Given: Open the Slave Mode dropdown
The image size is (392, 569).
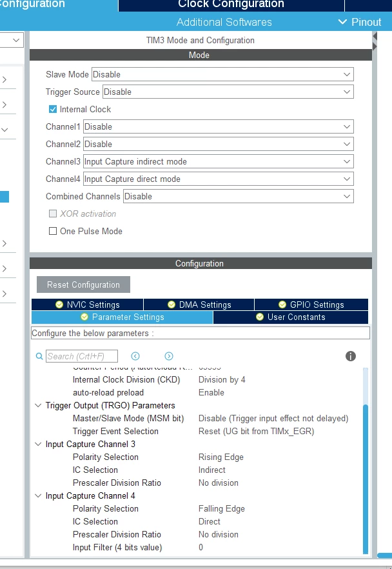Looking at the screenshot, I should pos(222,74).
